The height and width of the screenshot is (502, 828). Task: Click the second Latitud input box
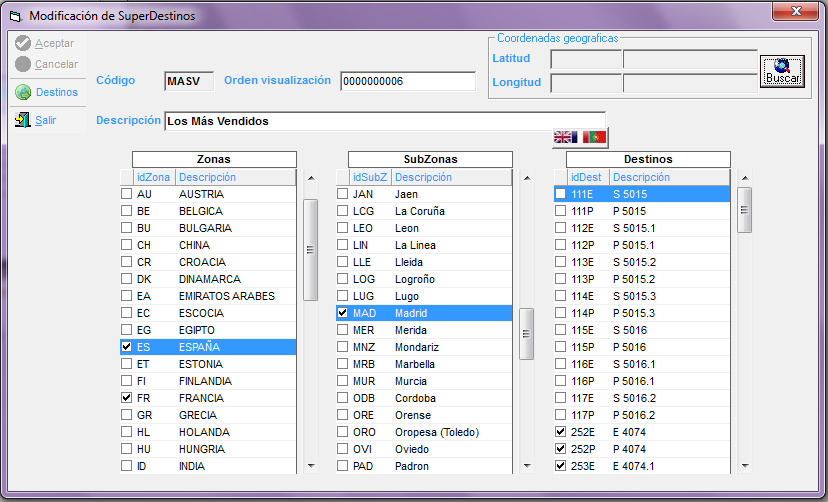690,59
